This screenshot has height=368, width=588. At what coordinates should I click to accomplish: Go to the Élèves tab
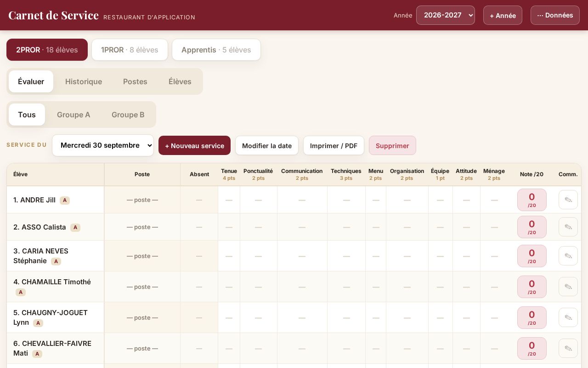click(x=180, y=81)
